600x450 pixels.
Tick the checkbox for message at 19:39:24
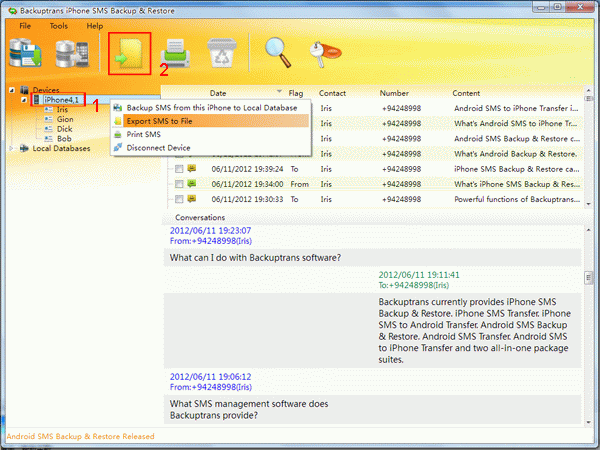click(179, 169)
